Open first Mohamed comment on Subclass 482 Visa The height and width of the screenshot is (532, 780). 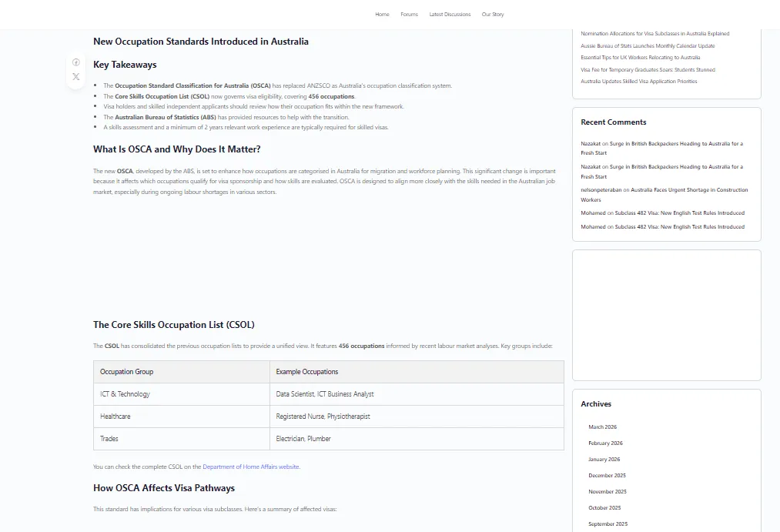pyautogui.click(x=679, y=212)
